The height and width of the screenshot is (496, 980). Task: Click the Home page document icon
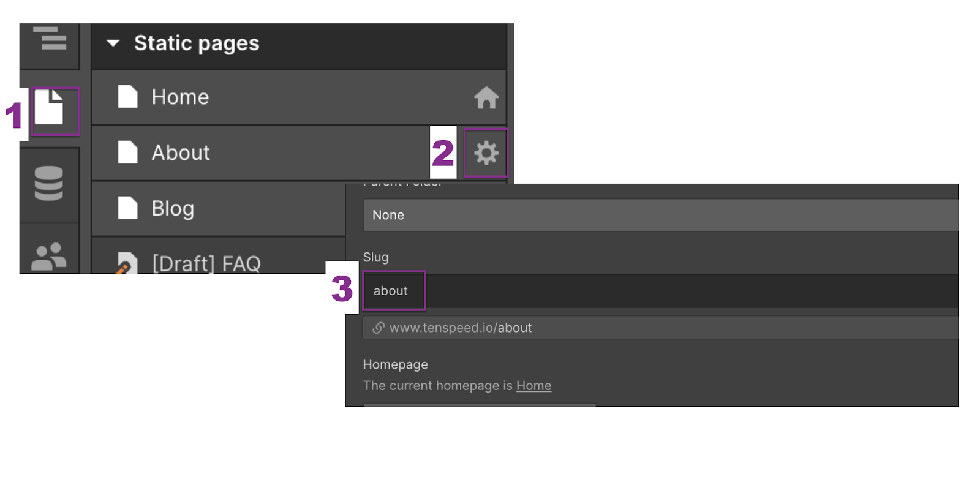(x=127, y=97)
